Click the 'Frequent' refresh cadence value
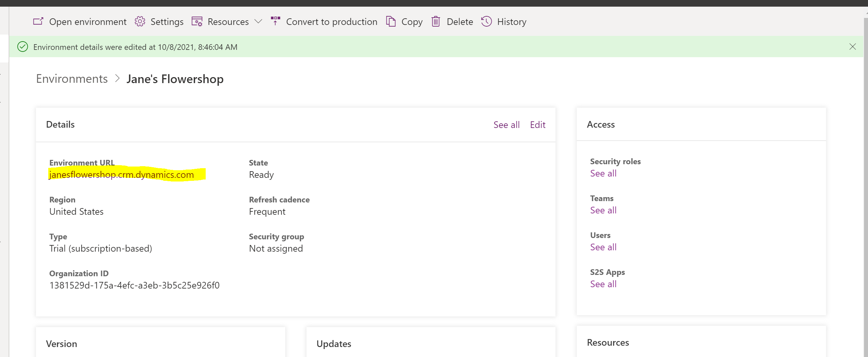Screen dimensions: 868x357 [267, 212]
